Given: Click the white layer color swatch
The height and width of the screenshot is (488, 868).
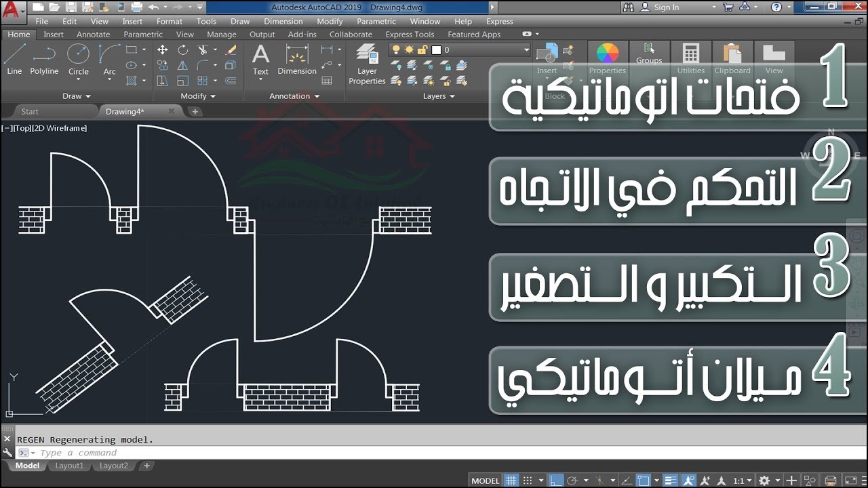Looking at the screenshot, I should click(x=437, y=49).
